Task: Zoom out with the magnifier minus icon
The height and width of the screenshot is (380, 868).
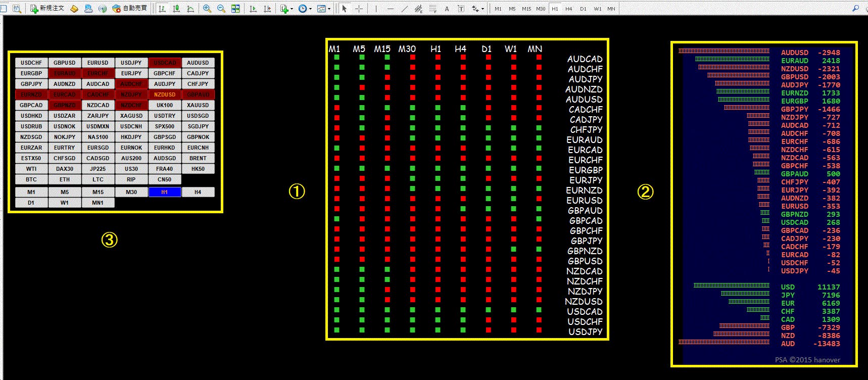Action: tap(221, 9)
